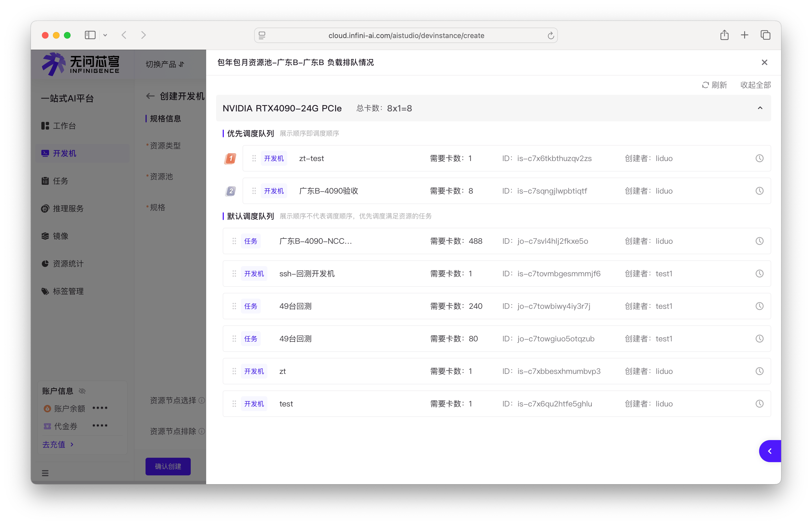
Task: Click clock icon on the test row
Action: click(759, 404)
